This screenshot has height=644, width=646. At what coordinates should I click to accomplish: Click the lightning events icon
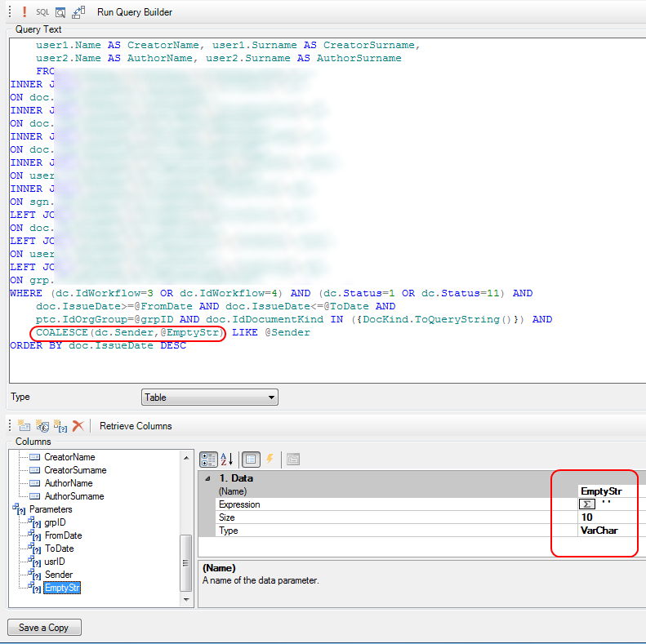[x=270, y=459]
